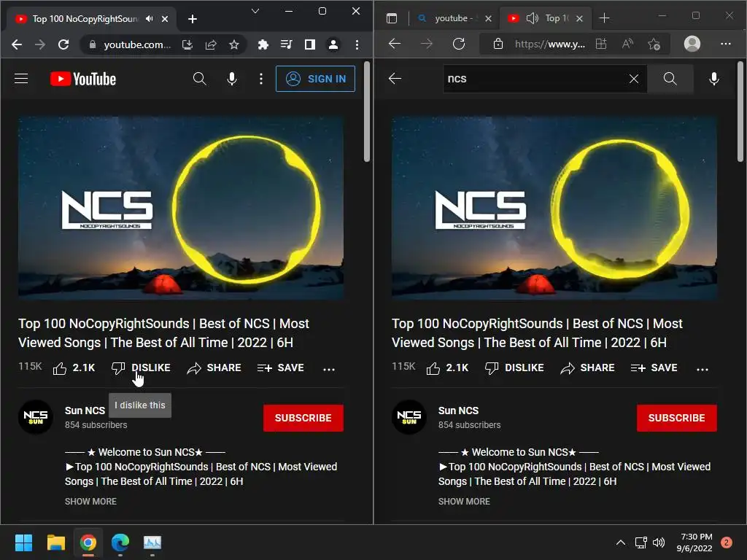The image size is (747, 560).
Task: Like the video in Edge window
Action: point(447,368)
